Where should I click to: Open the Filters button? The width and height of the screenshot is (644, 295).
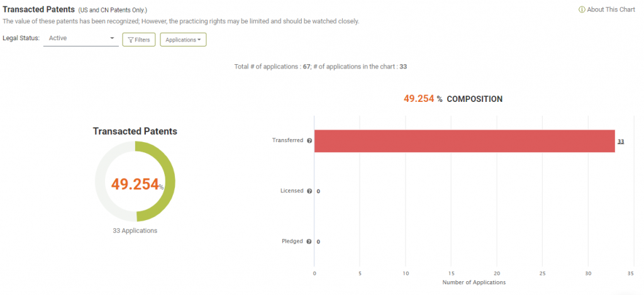click(x=139, y=40)
